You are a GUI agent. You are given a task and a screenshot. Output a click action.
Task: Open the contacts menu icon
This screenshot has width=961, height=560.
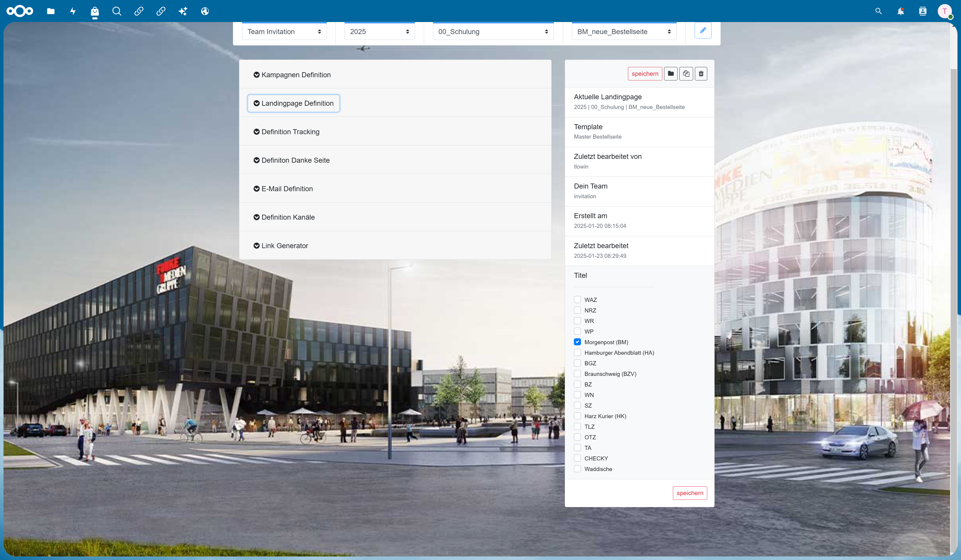923,11
